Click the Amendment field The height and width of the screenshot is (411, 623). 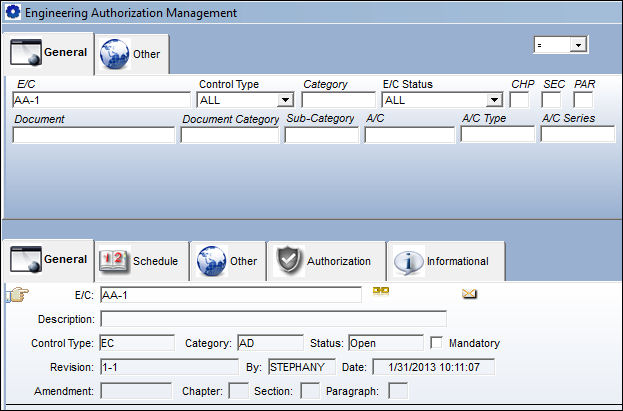point(136,391)
